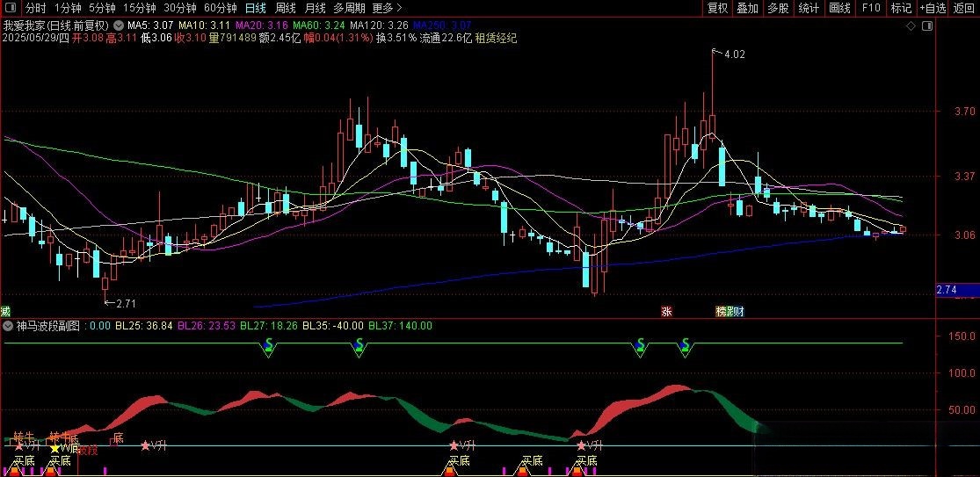Click the 复权 adjustment button

[718, 8]
